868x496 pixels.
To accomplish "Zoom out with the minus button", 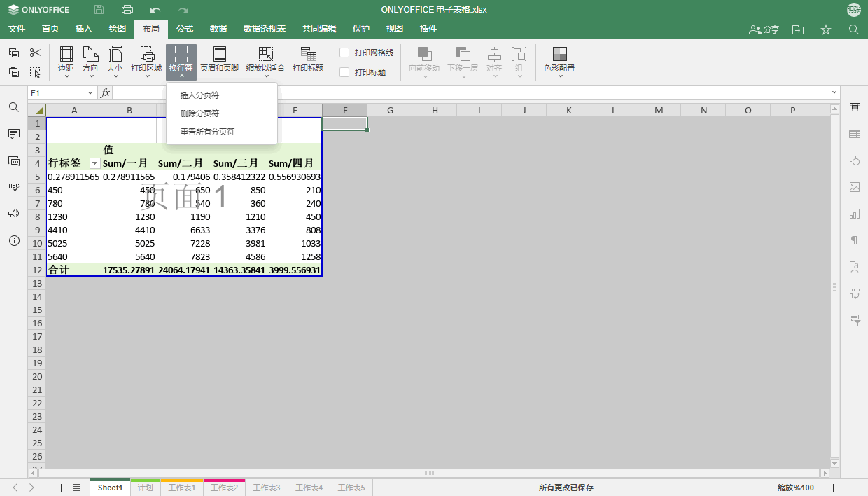I will (759, 488).
